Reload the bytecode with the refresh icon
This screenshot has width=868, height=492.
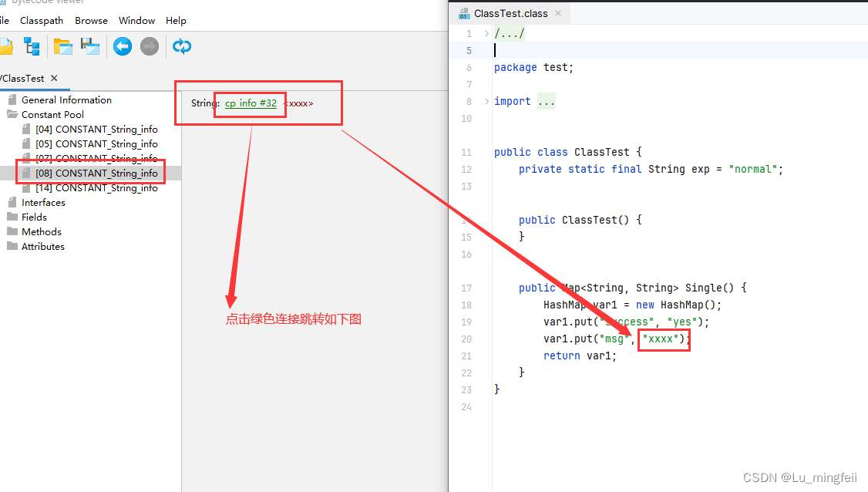[x=181, y=46]
